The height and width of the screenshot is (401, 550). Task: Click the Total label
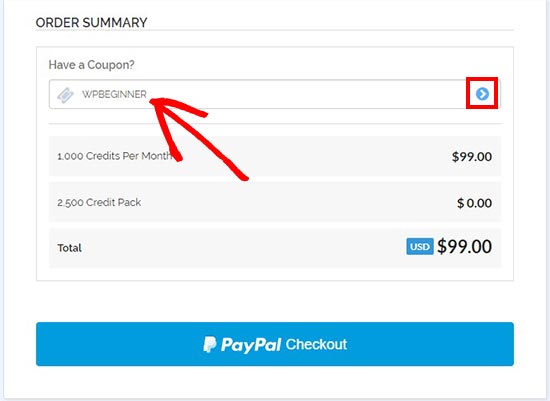point(69,248)
